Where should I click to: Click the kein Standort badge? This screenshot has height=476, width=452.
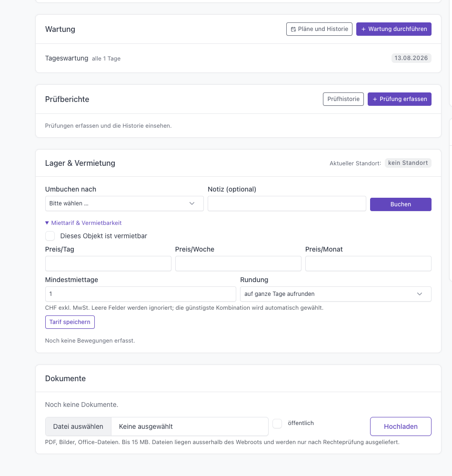pos(408,163)
